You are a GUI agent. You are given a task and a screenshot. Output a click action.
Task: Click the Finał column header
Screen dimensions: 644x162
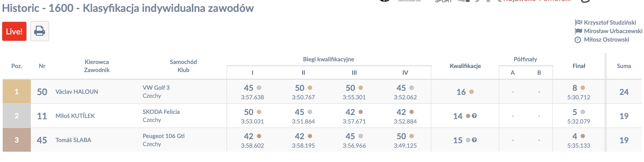pyautogui.click(x=579, y=66)
